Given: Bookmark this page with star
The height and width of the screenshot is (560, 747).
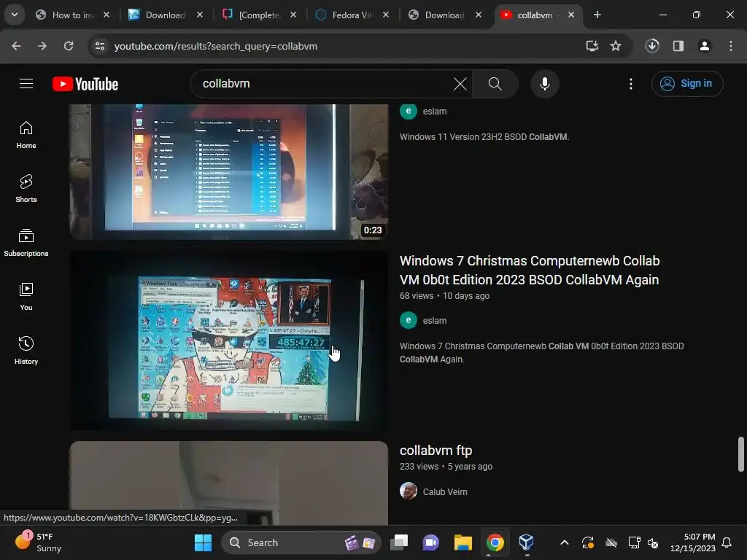Looking at the screenshot, I should tap(616, 46).
